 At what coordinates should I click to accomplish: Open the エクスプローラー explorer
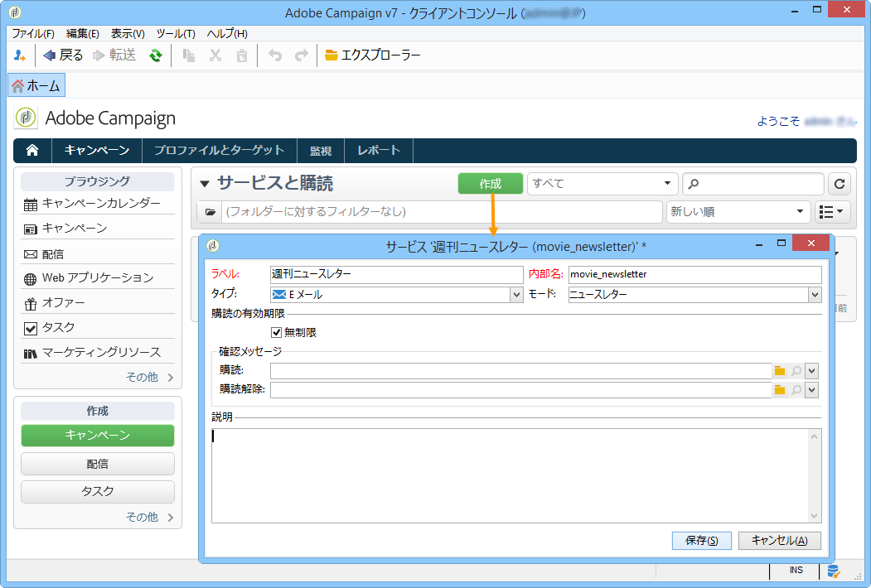coord(373,55)
